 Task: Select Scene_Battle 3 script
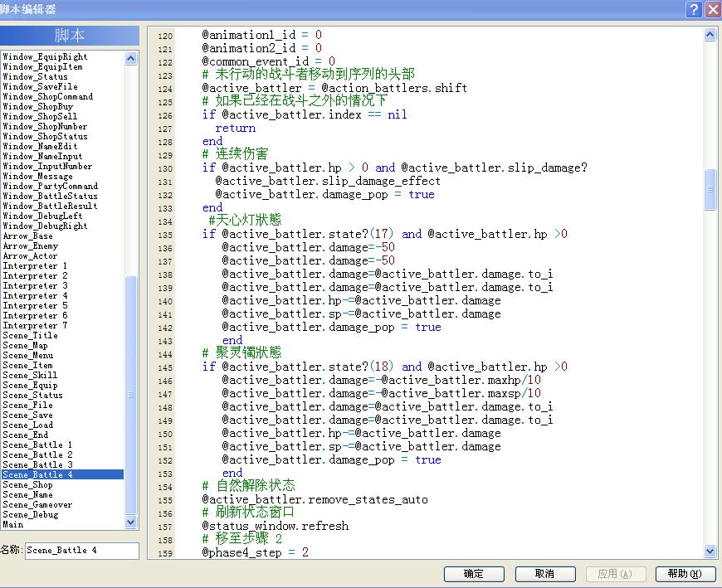[x=37, y=464]
